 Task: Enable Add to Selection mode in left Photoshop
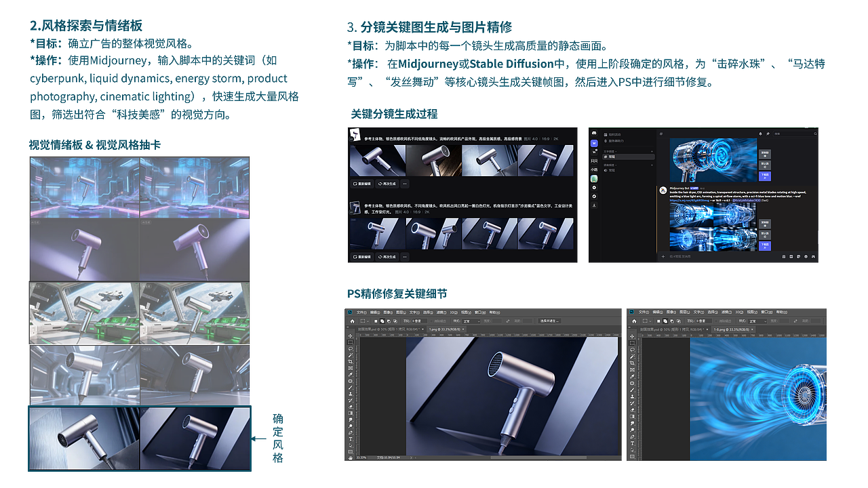click(x=382, y=321)
